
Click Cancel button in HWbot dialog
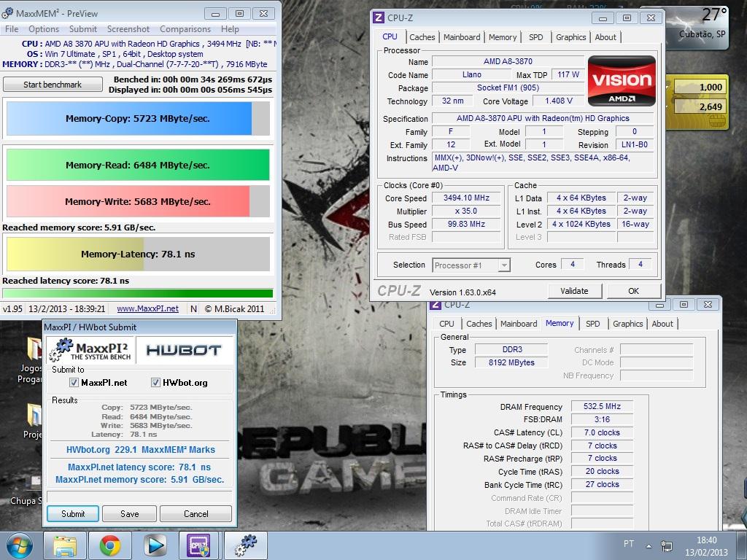pyautogui.click(x=196, y=514)
